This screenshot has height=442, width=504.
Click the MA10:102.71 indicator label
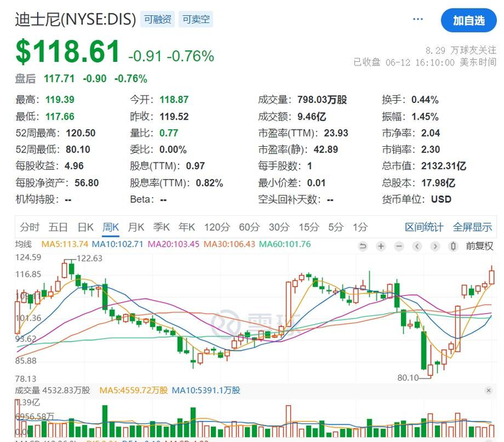point(117,244)
